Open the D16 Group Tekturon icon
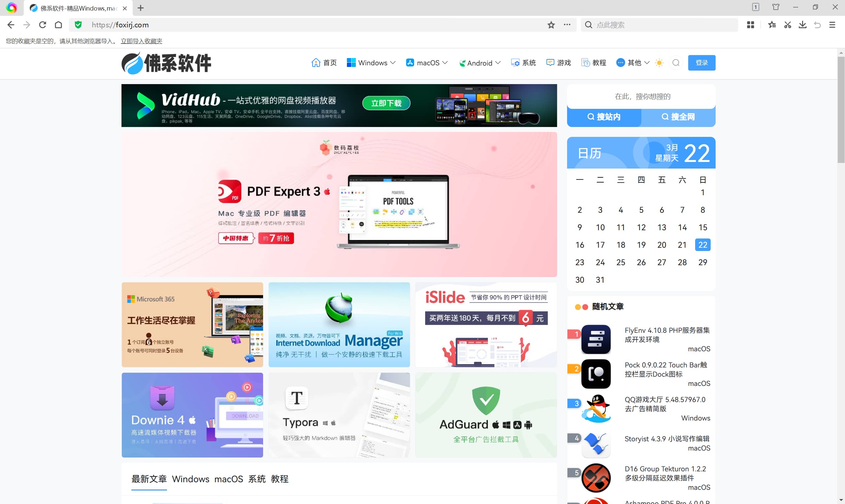This screenshot has width=845, height=504. coord(596,478)
